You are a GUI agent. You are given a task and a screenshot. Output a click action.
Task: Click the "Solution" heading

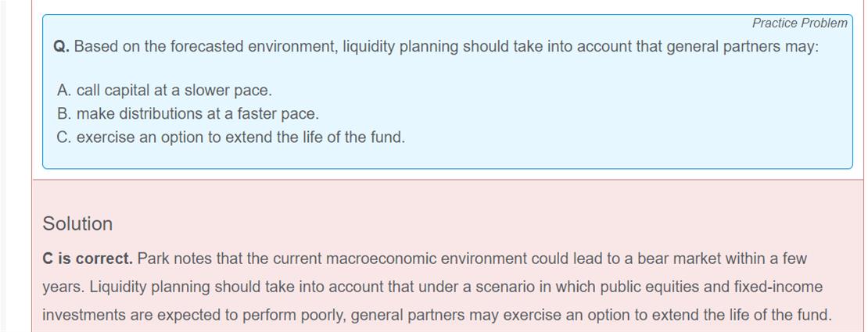[x=77, y=224]
